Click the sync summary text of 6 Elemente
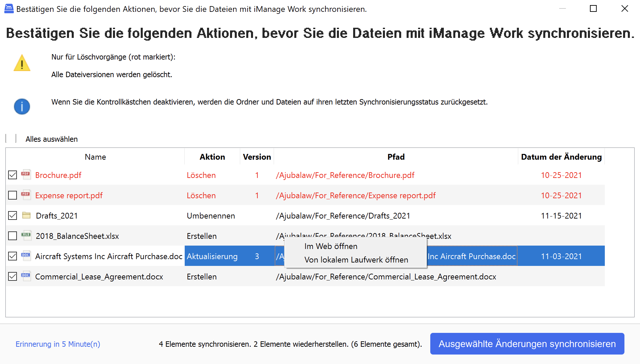Viewport: 640px width, 364px height. [290, 344]
